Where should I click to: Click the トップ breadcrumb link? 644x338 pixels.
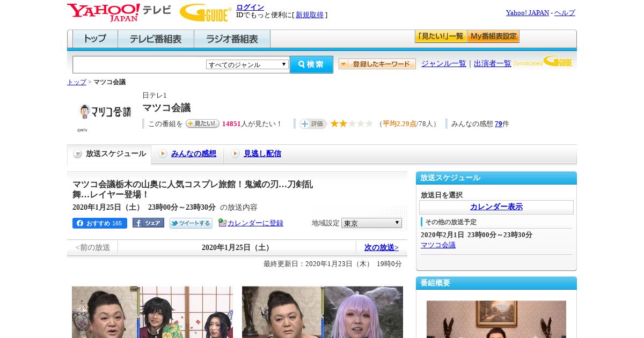(x=77, y=82)
